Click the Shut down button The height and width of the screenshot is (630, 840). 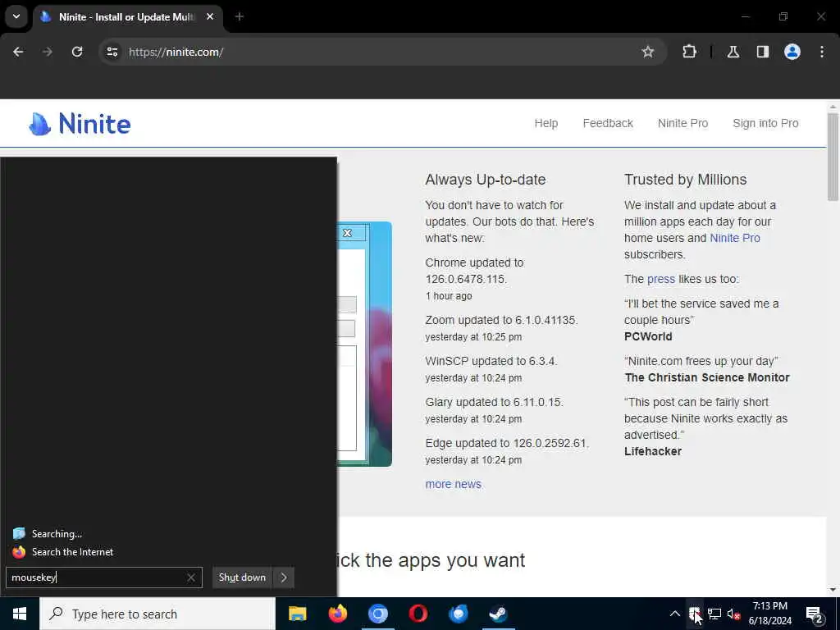[242, 577]
